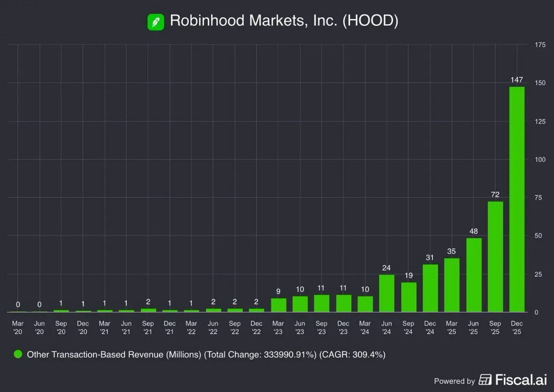This screenshot has width=554, height=392.
Task: Click the 100 y-axis tick label
Action: point(541,160)
